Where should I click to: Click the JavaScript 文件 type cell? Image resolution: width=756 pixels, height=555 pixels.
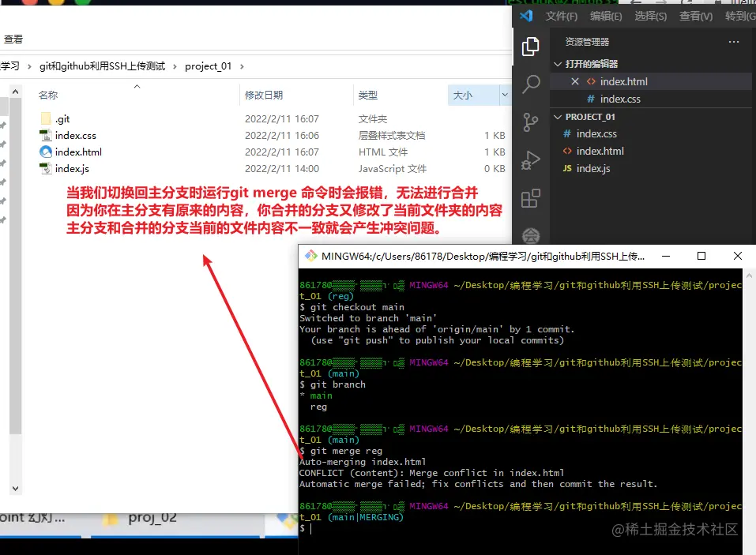point(393,169)
